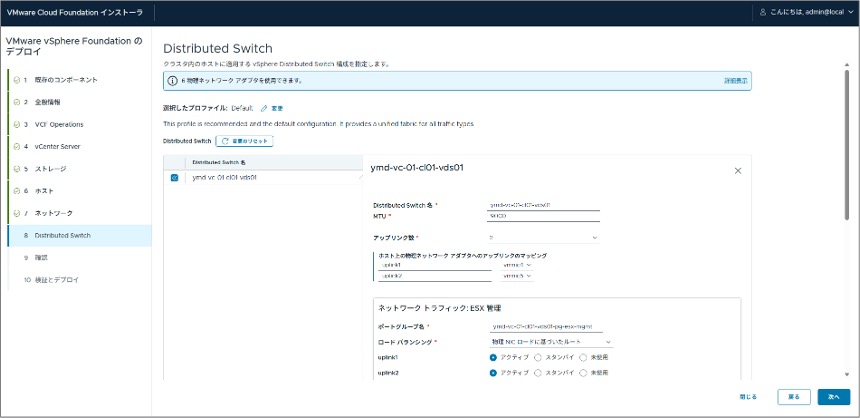Click the page vertical scrollbar
Viewport: 860px width, 418px height.
pyautogui.click(x=848, y=144)
